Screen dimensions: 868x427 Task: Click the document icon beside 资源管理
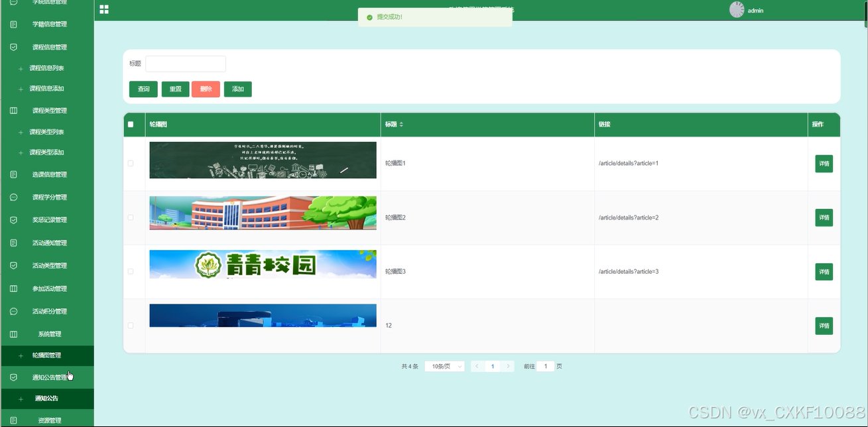point(13,420)
